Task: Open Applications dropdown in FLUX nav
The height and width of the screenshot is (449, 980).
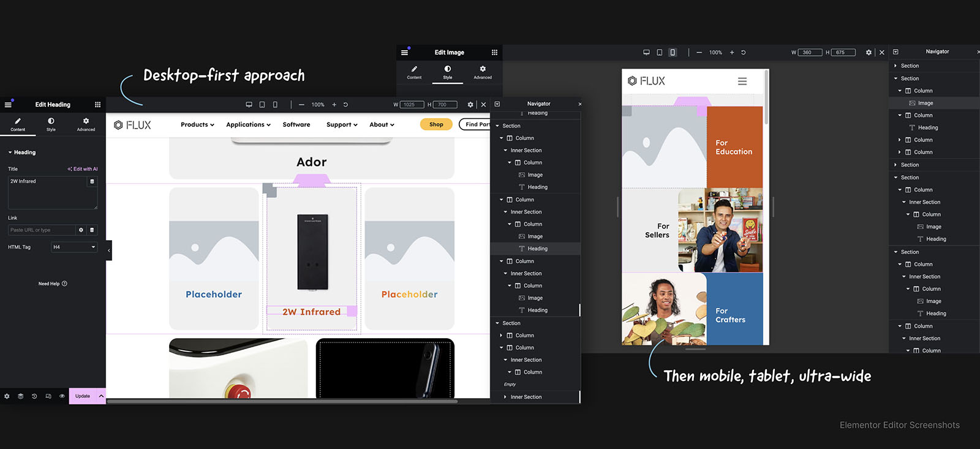Action: point(248,125)
